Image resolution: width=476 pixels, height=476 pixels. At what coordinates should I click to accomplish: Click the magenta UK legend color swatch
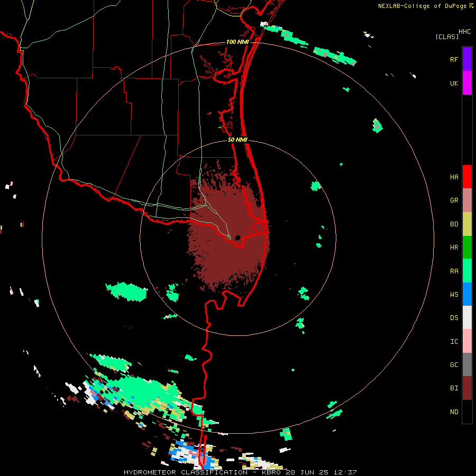[x=467, y=83]
